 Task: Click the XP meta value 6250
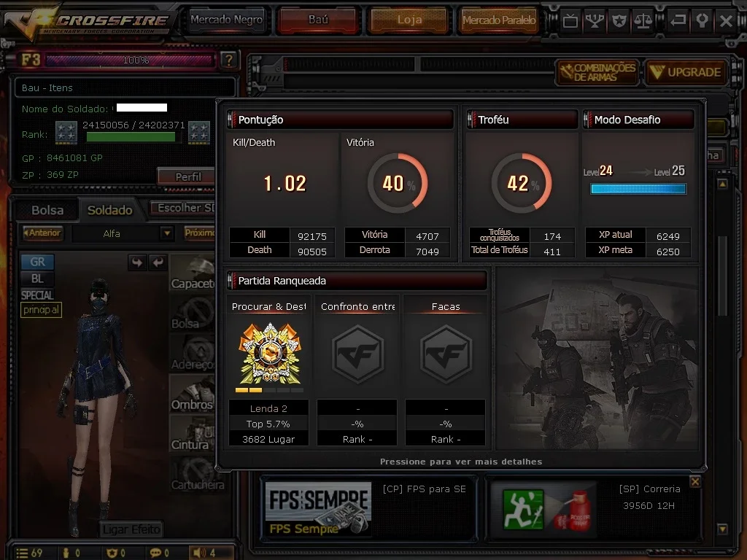[x=668, y=252]
